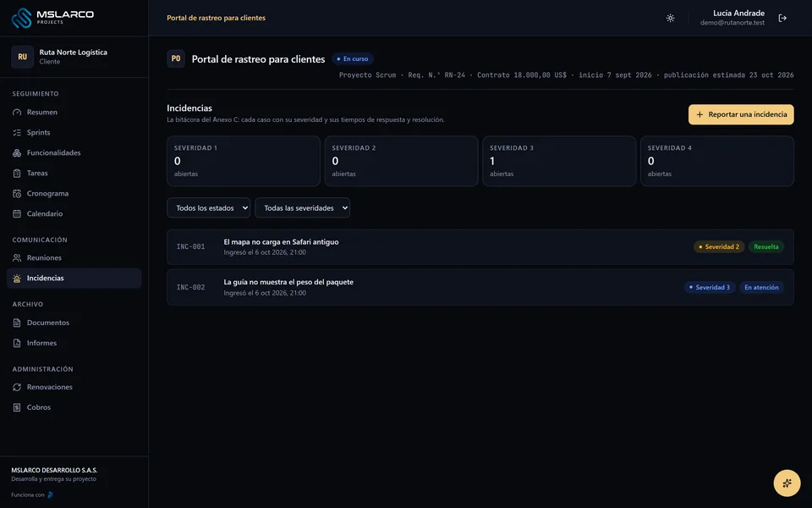
Task: Open the Todos los estados dropdown
Action: tap(208, 208)
